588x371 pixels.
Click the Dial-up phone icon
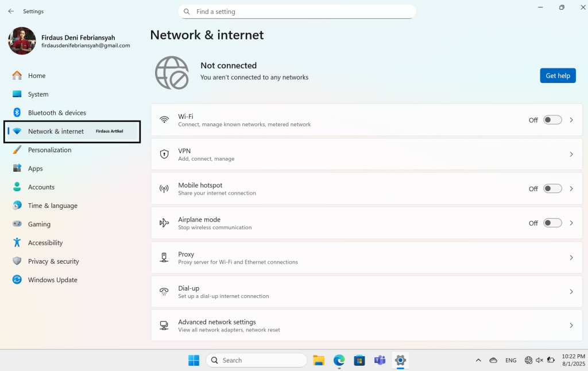[164, 291]
